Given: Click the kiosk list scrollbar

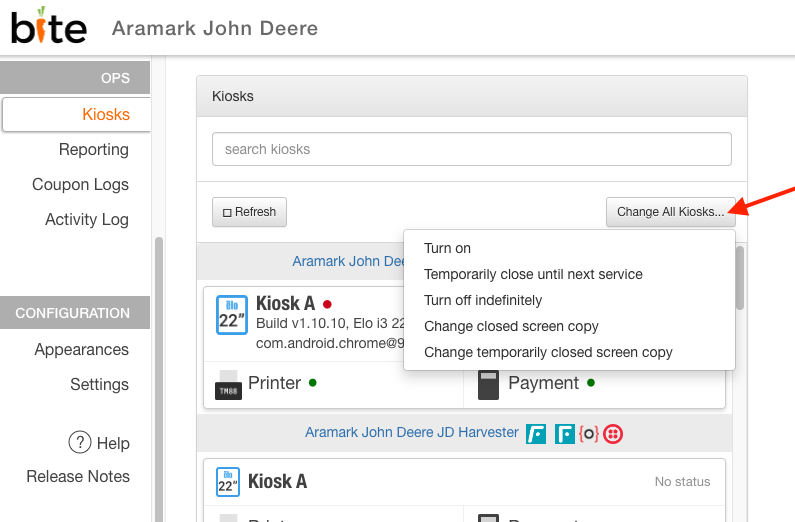Looking at the screenshot, I should click(740, 278).
